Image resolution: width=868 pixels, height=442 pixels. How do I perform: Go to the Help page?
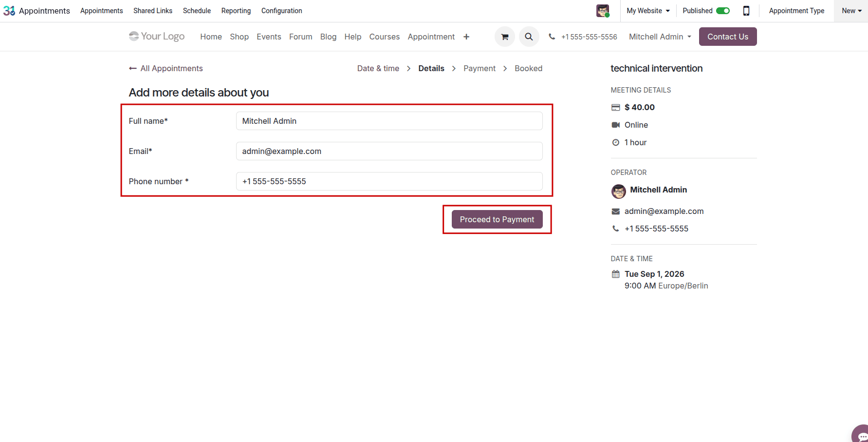tap(352, 37)
